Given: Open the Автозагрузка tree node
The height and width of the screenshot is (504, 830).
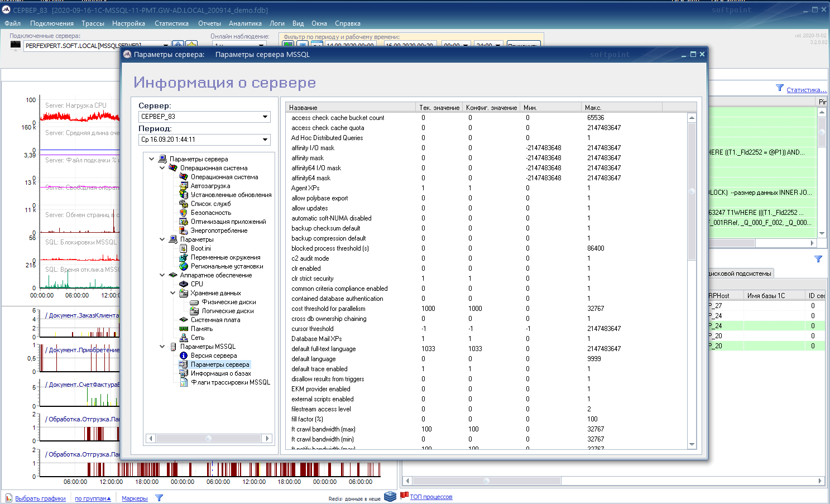Looking at the screenshot, I should point(210,186).
